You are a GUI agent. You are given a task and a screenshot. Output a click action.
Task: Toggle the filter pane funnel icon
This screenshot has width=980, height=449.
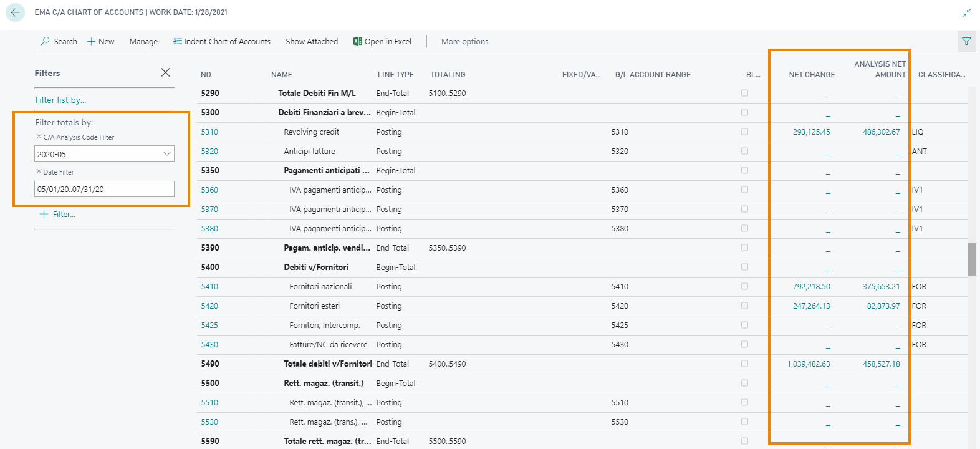(966, 41)
